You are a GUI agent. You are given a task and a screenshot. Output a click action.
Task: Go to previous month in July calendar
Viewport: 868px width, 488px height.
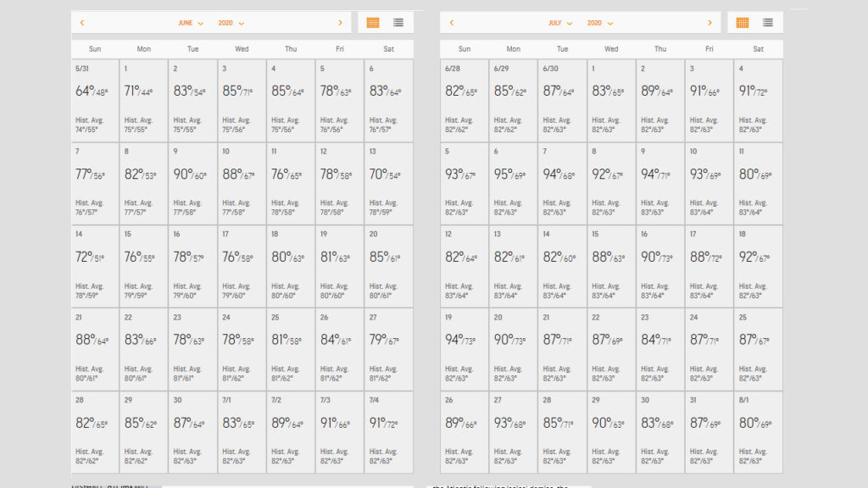pyautogui.click(x=451, y=23)
